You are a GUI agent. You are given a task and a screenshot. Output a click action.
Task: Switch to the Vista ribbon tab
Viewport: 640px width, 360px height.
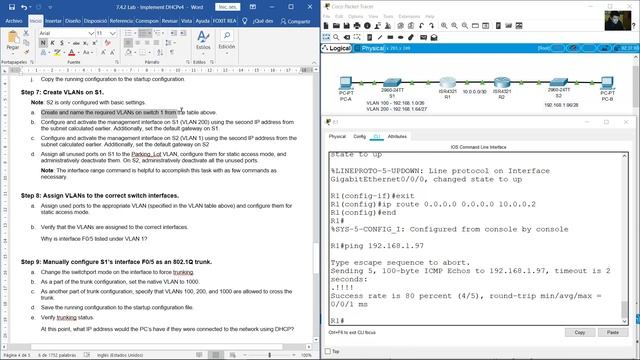pyautogui.click(x=186, y=21)
